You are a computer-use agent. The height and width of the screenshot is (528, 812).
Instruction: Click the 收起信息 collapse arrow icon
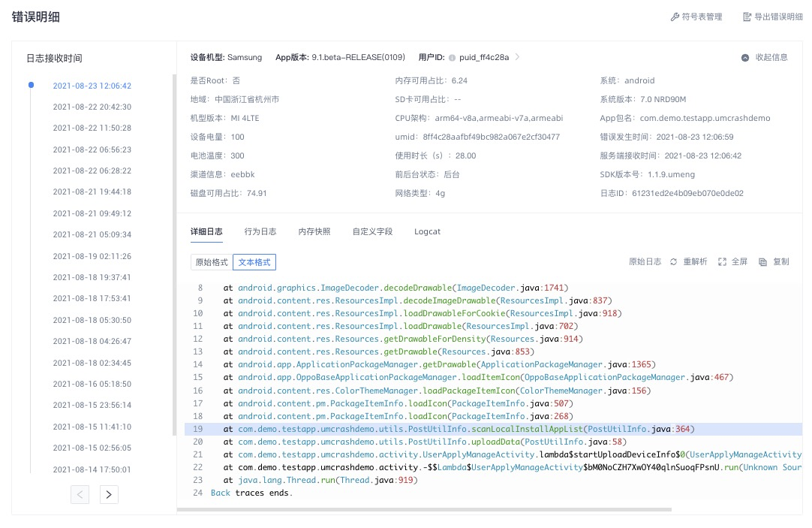745,58
